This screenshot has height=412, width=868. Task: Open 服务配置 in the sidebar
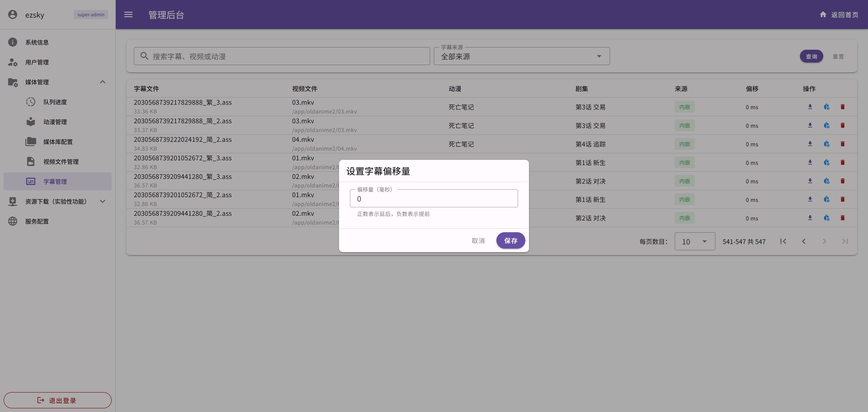37,222
